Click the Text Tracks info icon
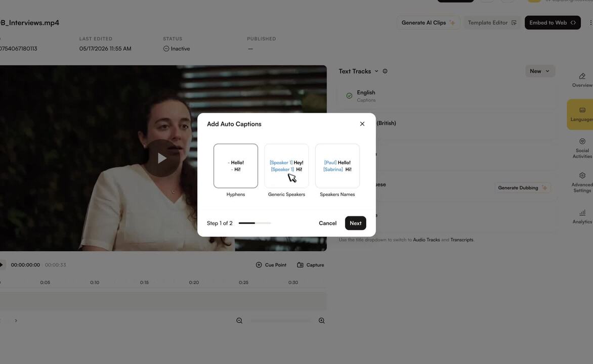 [x=385, y=71]
